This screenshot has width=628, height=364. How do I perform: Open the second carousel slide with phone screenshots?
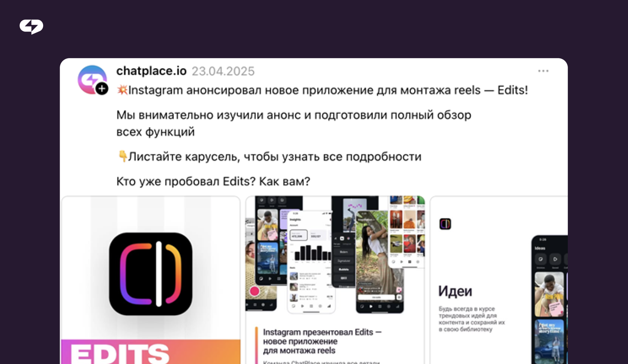click(x=335, y=280)
